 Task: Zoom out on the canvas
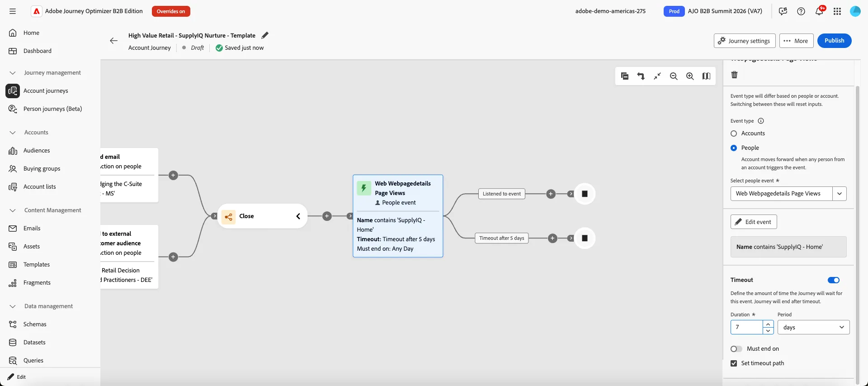pyautogui.click(x=674, y=76)
